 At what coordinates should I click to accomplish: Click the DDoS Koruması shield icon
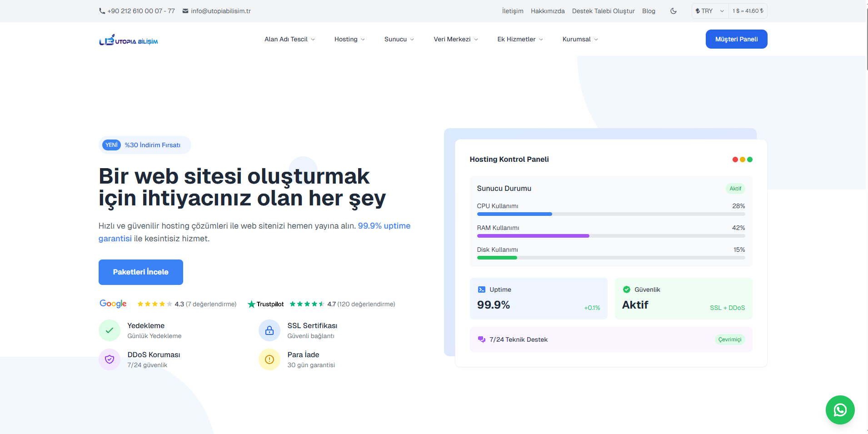click(110, 359)
